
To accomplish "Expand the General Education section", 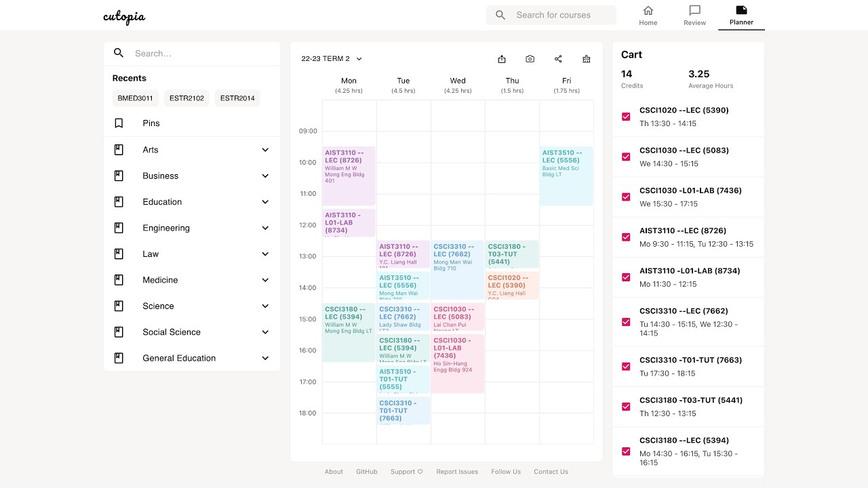I will click(192, 358).
